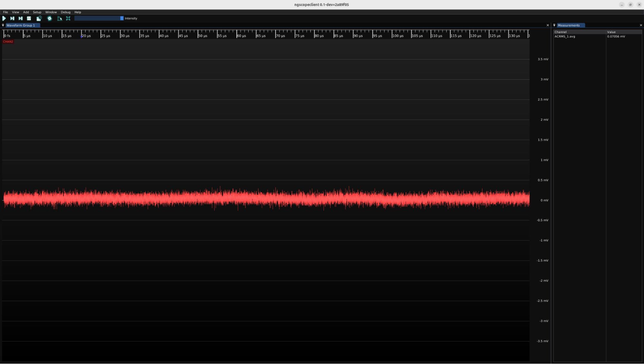Viewport: 644px width, 364px height.
Task: Click the clear persistence sweep icon
Action: [60, 18]
